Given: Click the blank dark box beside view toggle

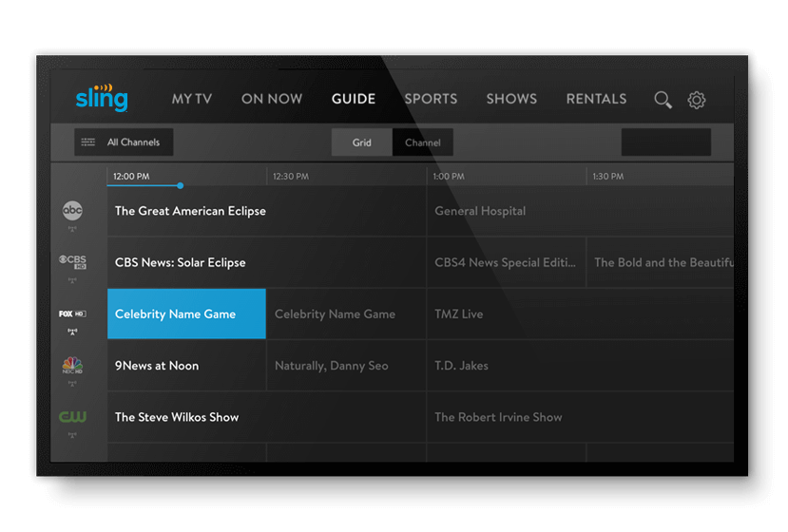Looking at the screenshot, I should (x=666, y=142).
